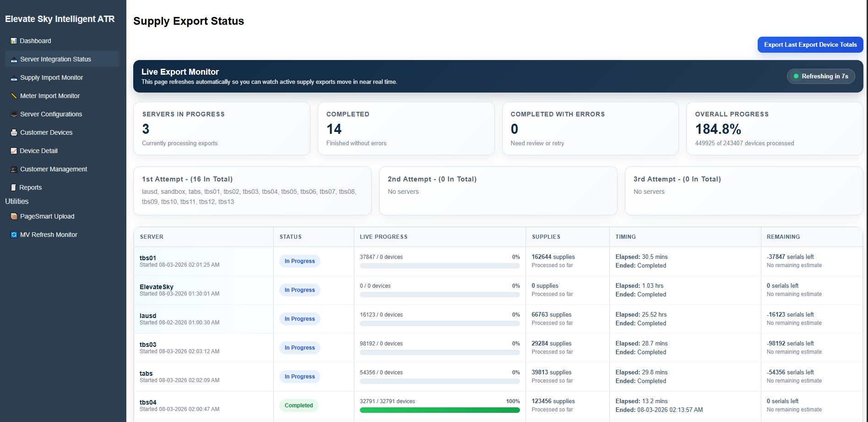Open the Reports section
Image resolution: width=868 pixels, height=422 pixels.
tap(62, 187)
